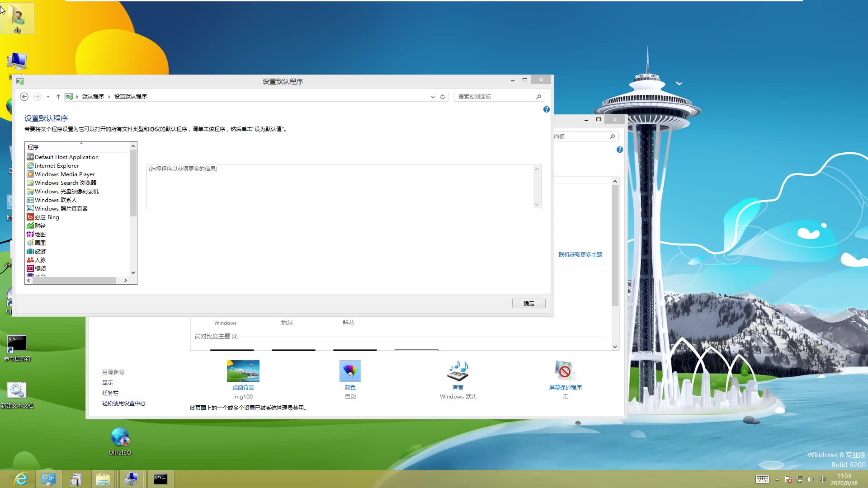Select Windows 照片查看器 in the program list
This screenshot has height=488, width=868.
pyautogui.click(x=61, y=208)
